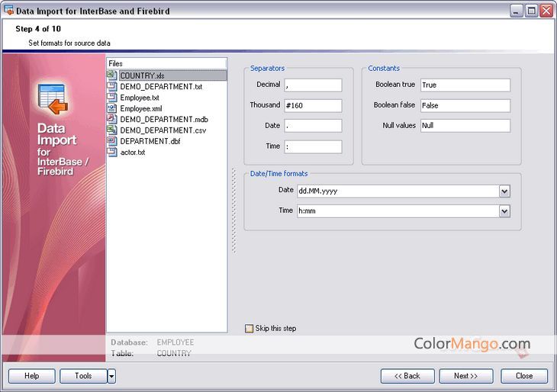Viewport: 557px width, 392px height.
Task: Click the vertical splitter grip beside Files list
Action: coord(233,211)
